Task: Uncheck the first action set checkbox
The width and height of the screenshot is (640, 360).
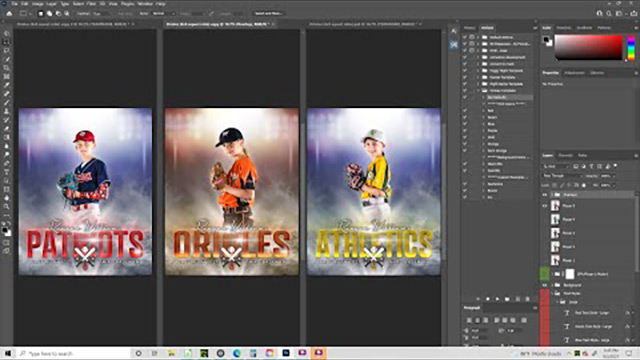Action: coord(464,37)
